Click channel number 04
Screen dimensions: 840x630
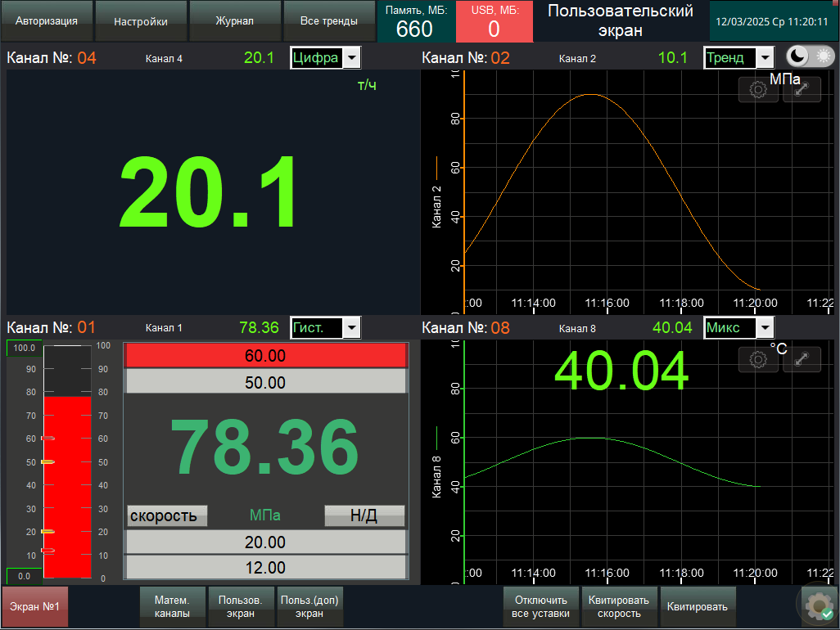coord(87,58)
